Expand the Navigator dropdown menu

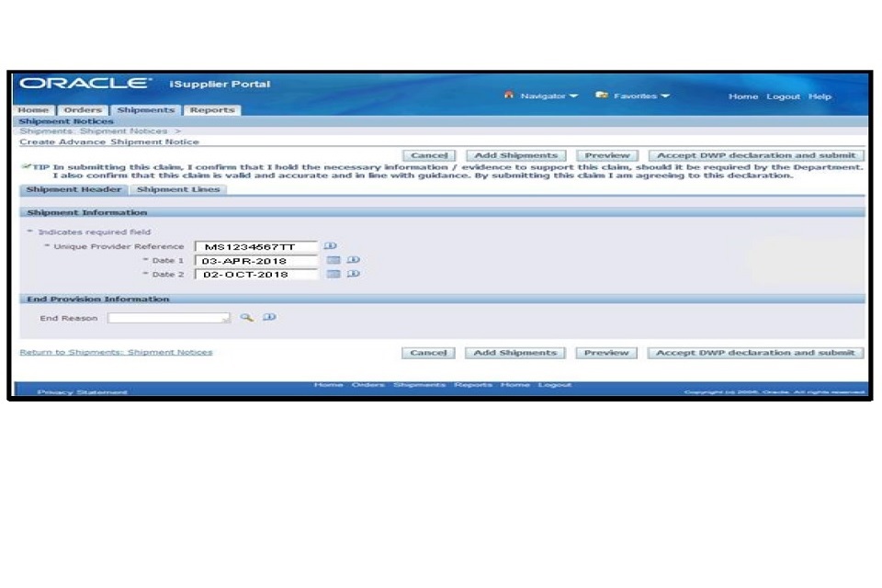tap(548, 96)
